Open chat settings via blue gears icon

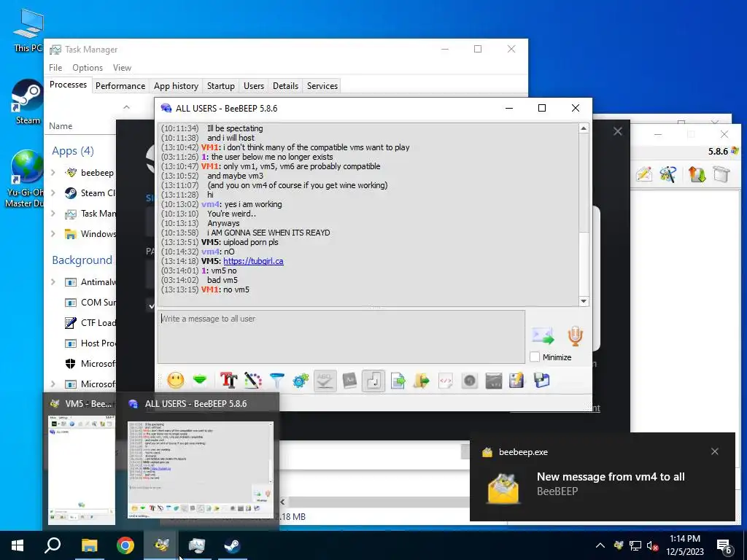301,381
